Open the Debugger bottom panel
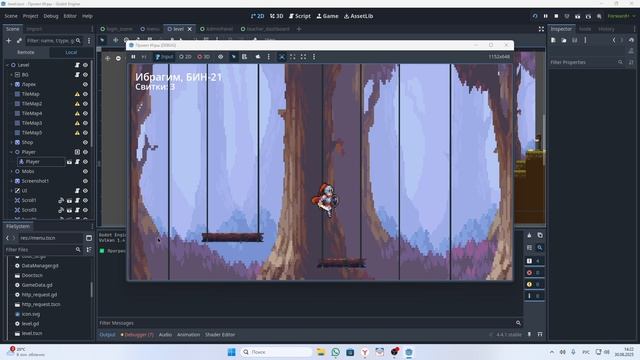The image size is (640, 360). click(x=137, y=335)
